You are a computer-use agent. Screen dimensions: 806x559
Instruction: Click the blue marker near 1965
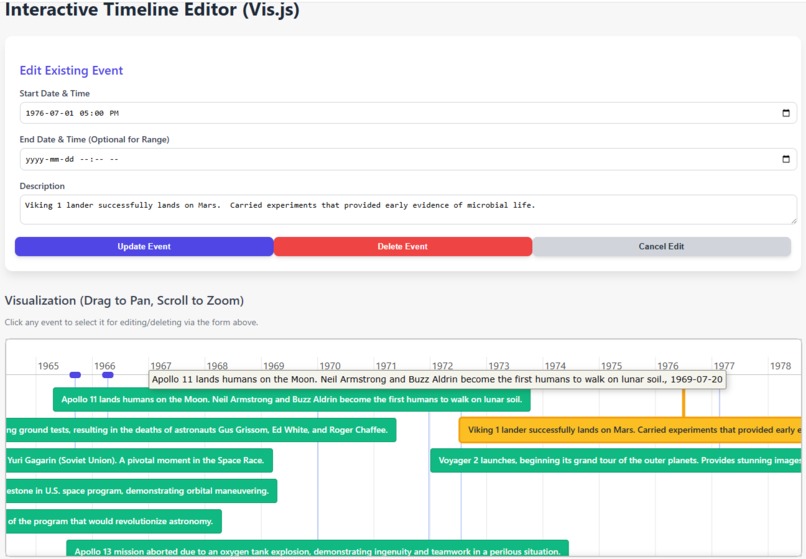[75, 375]
